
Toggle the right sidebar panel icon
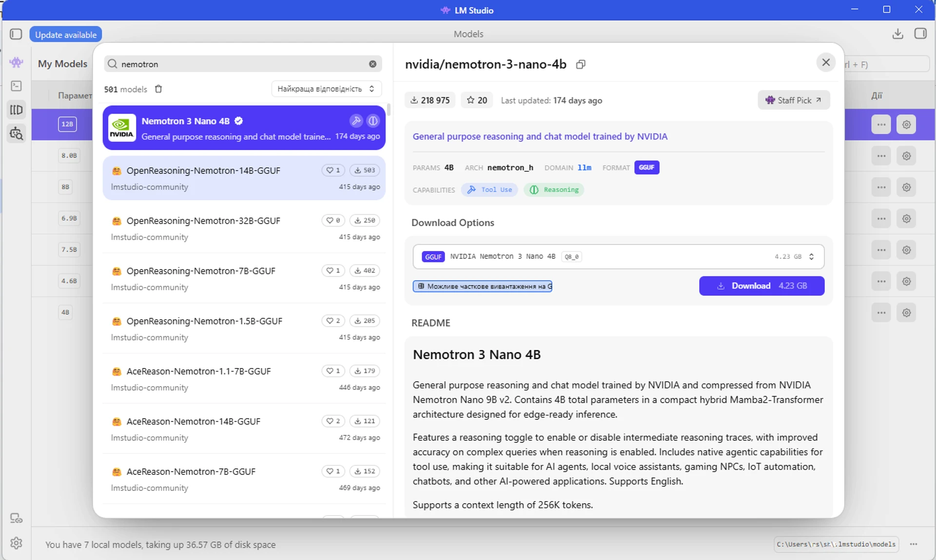click(920, 34)
